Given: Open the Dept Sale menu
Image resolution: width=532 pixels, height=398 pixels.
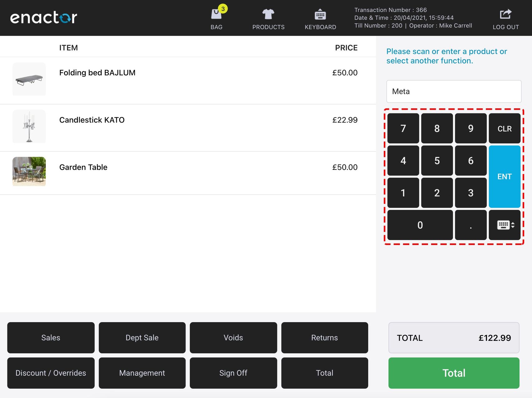Looking at the screenshot, I should (x=142, y=338).
